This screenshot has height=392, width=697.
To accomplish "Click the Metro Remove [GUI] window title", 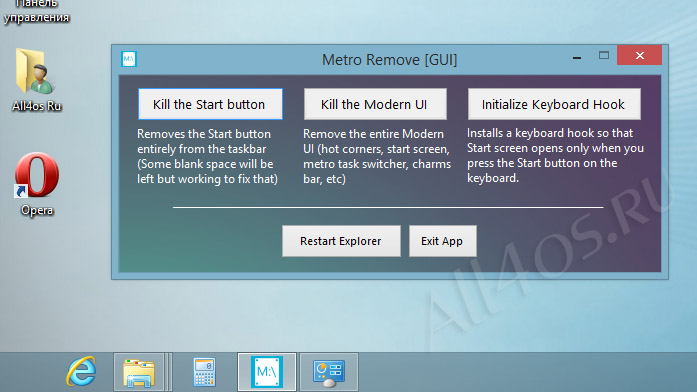I will pyautogui.click(x=389, y=60).
